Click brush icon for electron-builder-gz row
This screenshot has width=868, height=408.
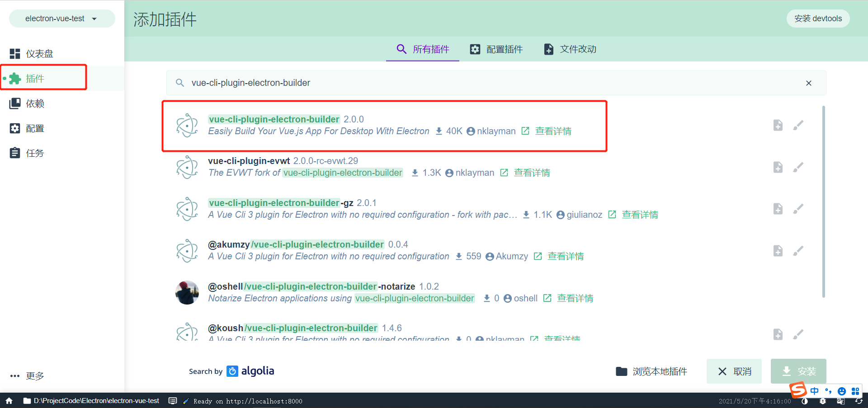point(798,209)
